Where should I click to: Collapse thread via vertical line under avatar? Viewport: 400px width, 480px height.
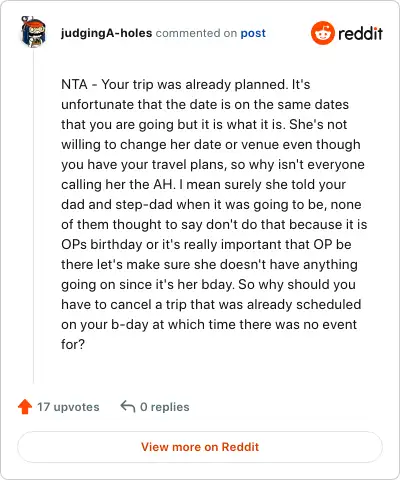click(33, 216)
